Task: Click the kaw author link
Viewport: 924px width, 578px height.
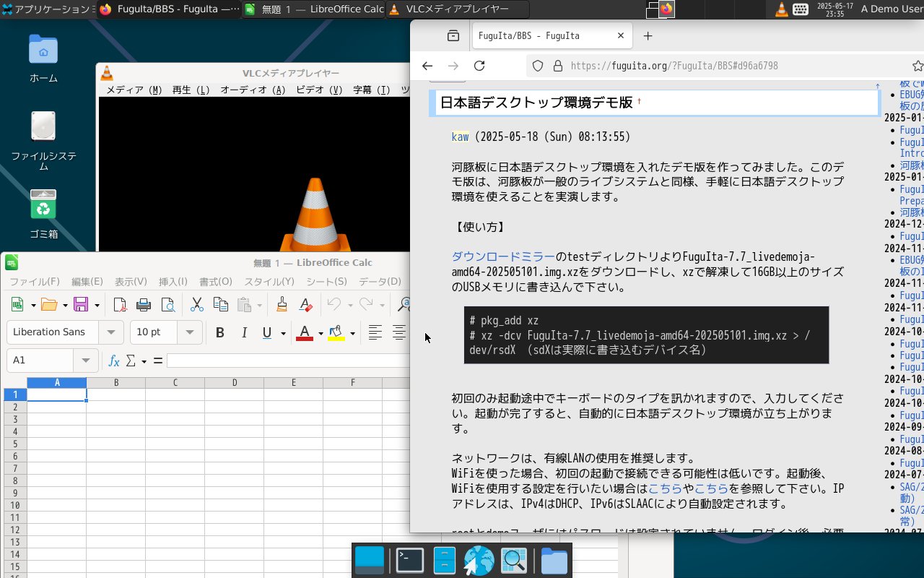Action: point(460,137)
